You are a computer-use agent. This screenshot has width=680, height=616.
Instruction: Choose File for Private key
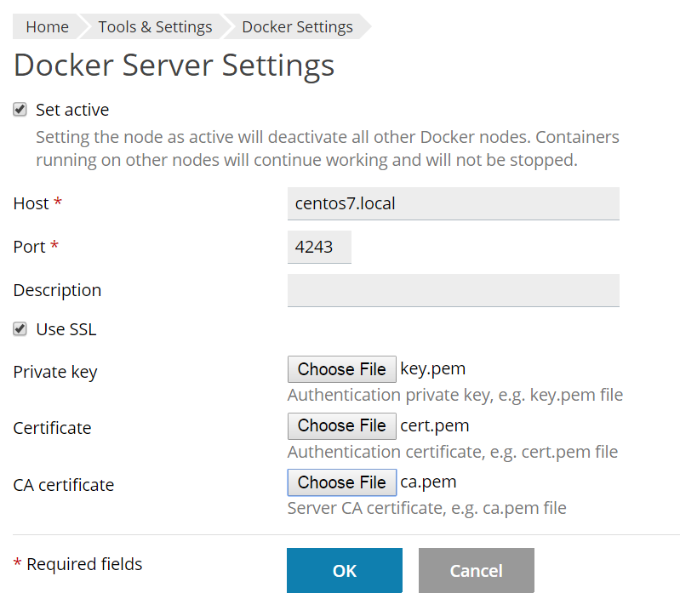342,369
